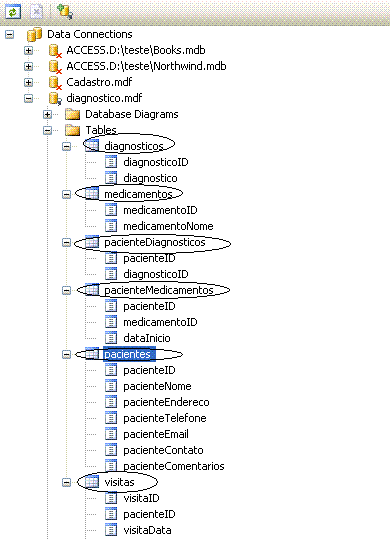Screen dimensions: 390x539
Task: Select the visitaData column
Action: click(x=147, y=530)
